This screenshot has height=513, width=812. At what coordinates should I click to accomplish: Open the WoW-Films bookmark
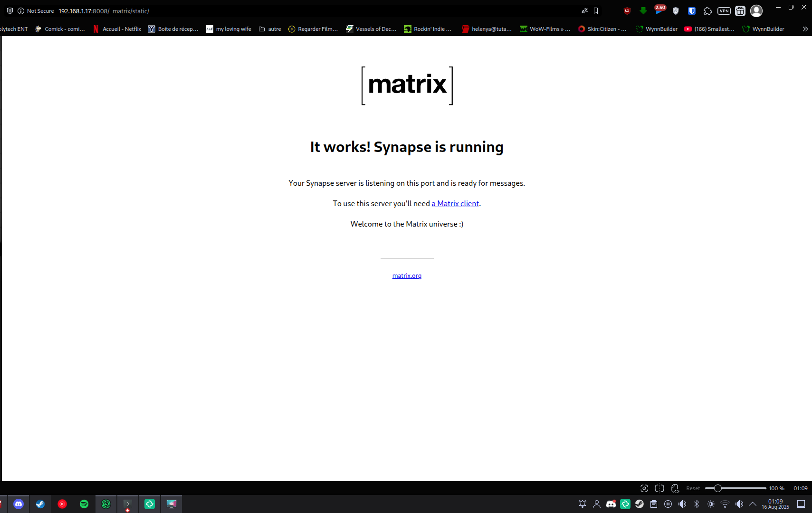545,29
